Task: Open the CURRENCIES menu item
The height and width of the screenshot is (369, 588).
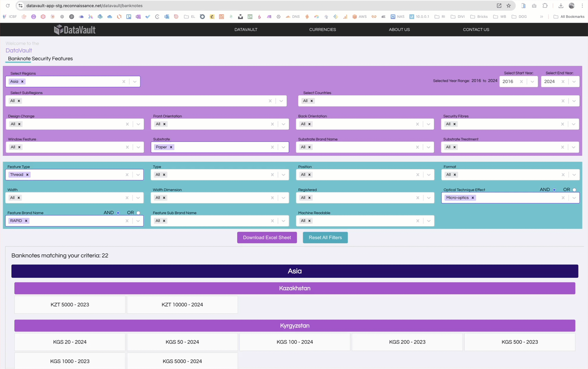Action: [322, 29]
